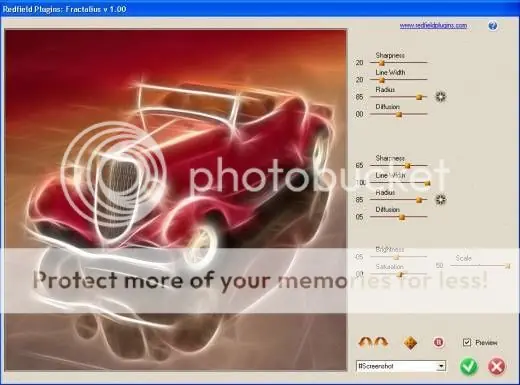This screenshot has width=520, height=385.
Task: Click the red car preview image
Action: pyautogui.click(x=176, y=200)
